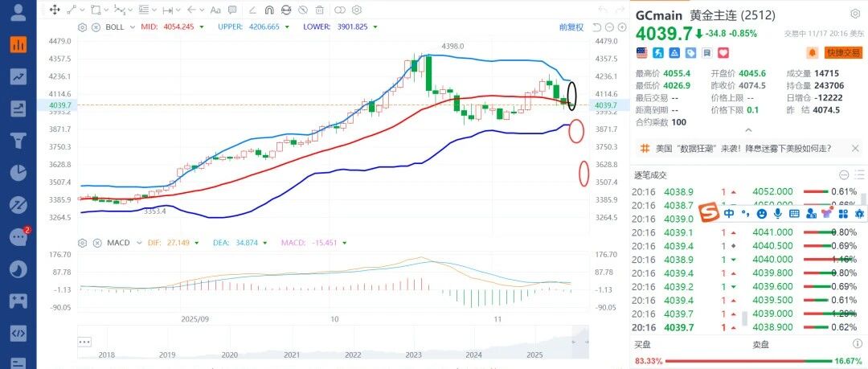Screen dimensions: 868x369
Task: Remove the BOLL indicator
Action: point(97,27)
